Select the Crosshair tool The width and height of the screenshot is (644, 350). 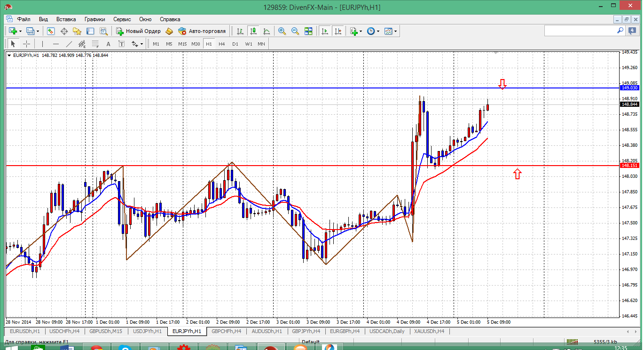[27, 44]
